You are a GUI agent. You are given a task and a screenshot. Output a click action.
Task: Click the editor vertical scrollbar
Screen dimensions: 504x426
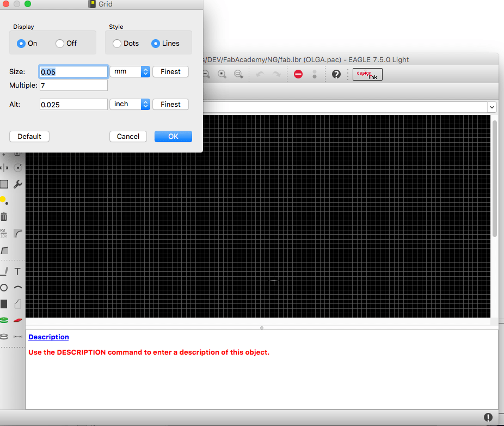click(495, 179)
